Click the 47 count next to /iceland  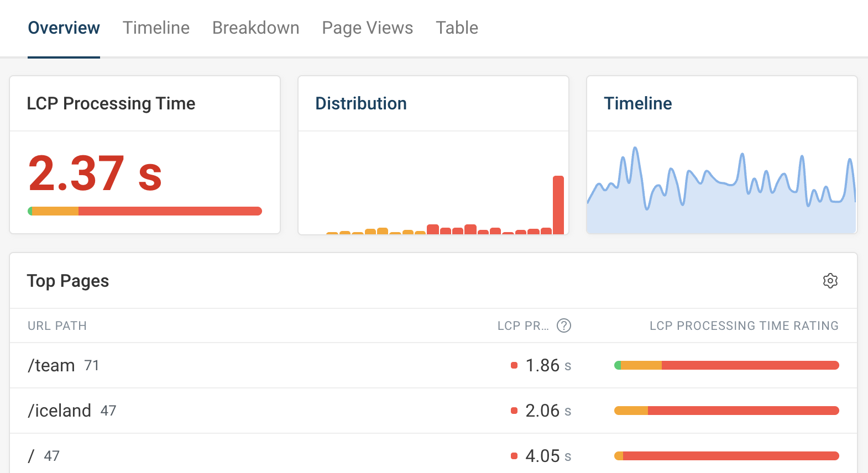click(108, 411)
